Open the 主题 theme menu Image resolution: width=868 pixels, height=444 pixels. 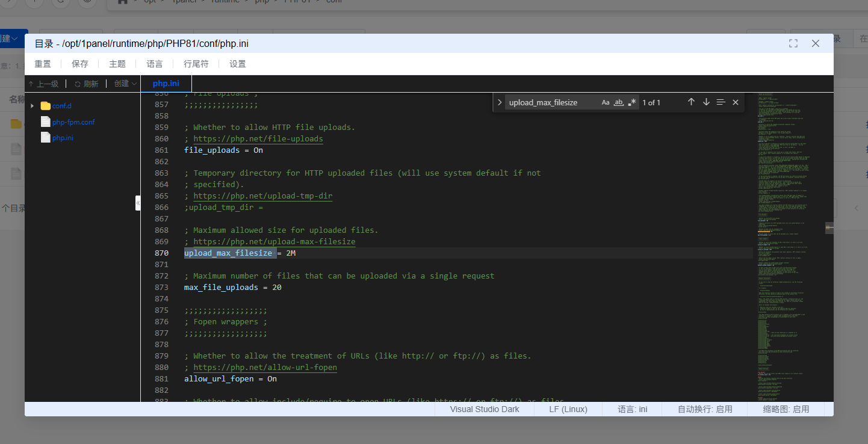[117, 64]
